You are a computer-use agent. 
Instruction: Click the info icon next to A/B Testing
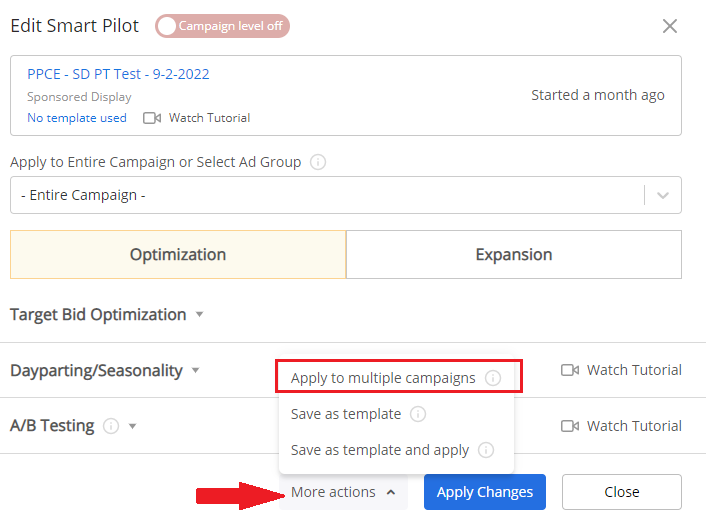coord(110,426)
